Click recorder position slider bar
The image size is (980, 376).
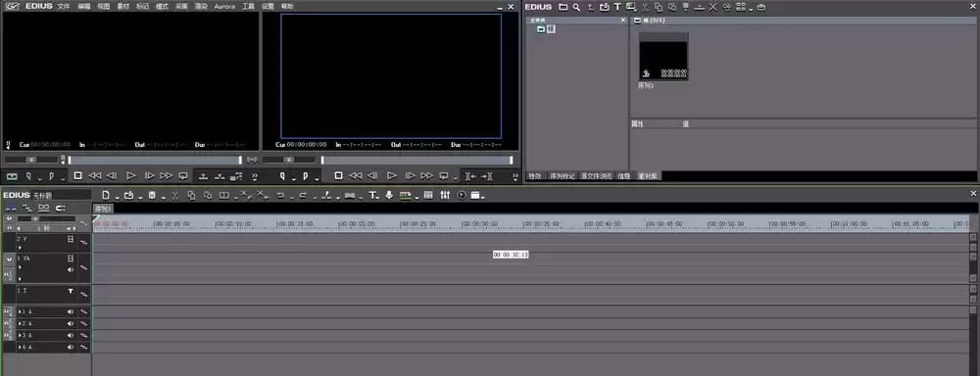416,160
